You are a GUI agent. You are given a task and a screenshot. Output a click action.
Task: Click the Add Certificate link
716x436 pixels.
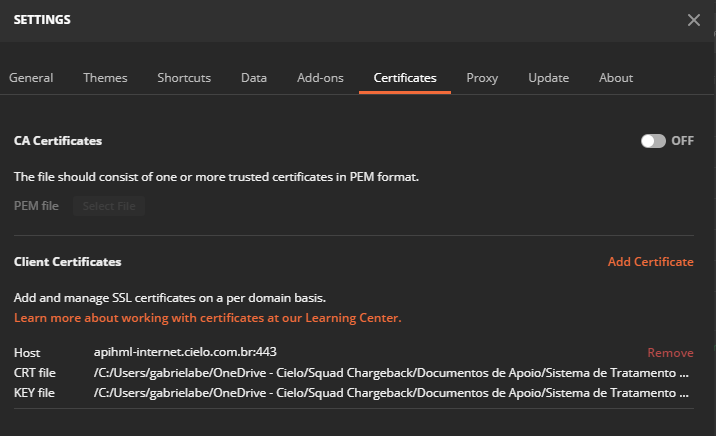pos(650,262)
